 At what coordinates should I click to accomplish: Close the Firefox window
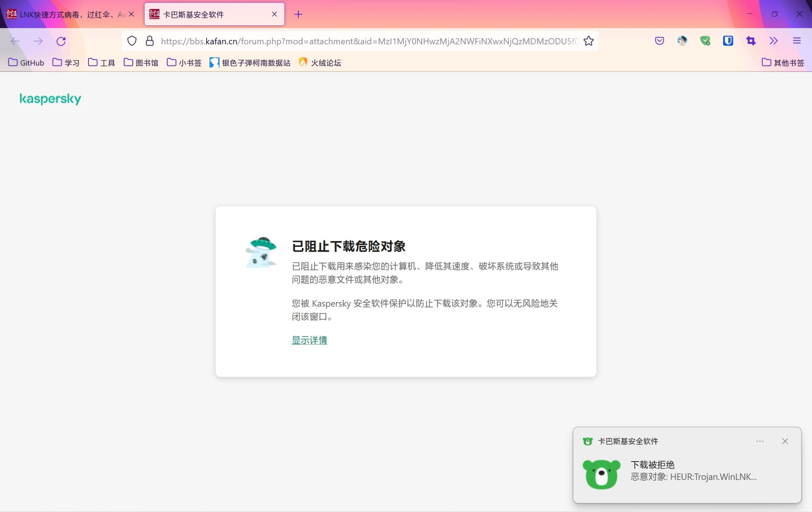(799, 14)
